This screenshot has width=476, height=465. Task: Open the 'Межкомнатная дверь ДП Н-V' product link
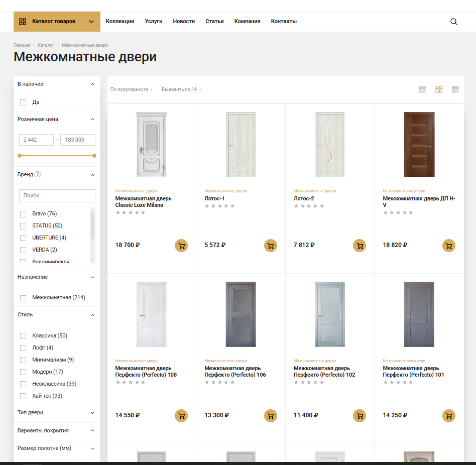(419, 201)
